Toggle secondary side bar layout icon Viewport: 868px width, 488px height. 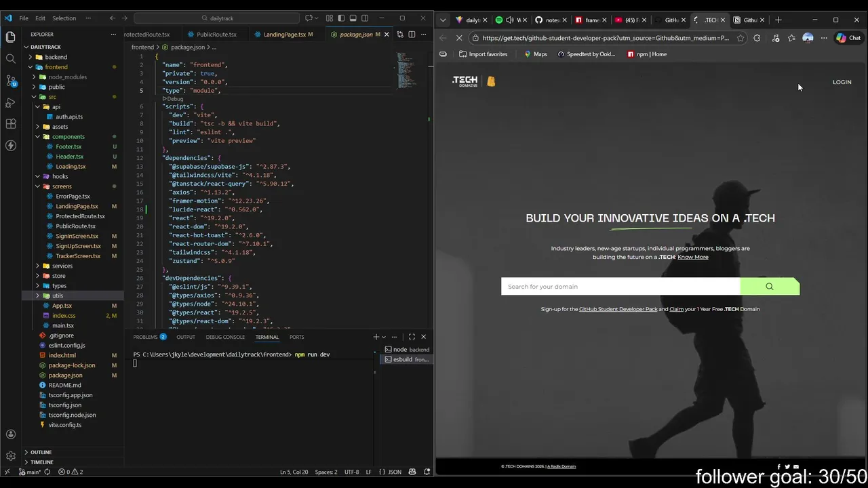tap(365, 18)
